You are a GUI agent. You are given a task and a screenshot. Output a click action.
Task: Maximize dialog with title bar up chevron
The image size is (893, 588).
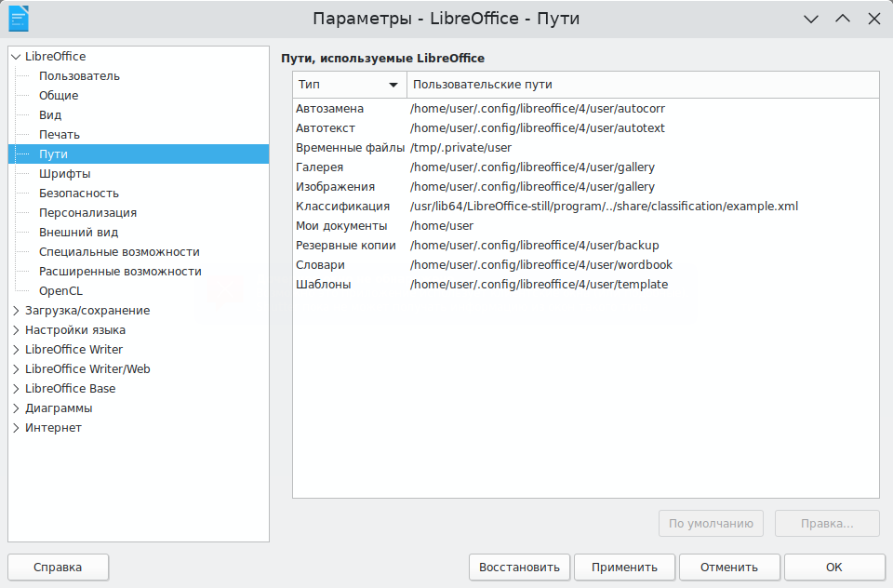point(843,19)
